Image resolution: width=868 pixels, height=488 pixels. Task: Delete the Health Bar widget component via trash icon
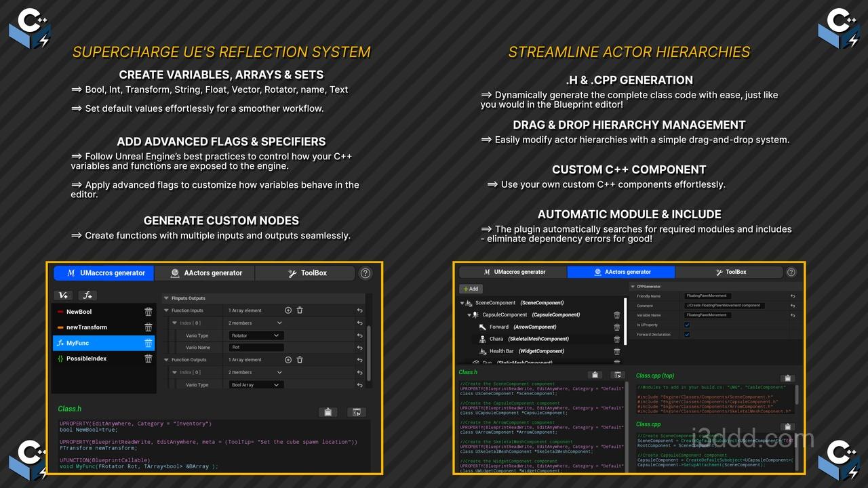(x=618, y=351)
